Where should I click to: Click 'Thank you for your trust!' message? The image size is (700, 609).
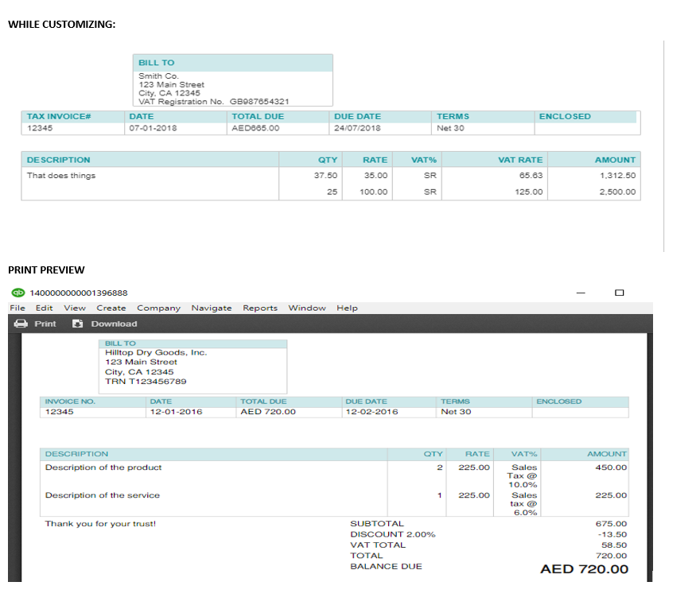point(100,524)
